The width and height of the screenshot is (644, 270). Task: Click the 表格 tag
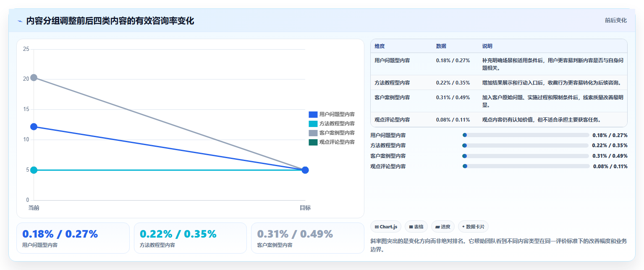point(416,227)
